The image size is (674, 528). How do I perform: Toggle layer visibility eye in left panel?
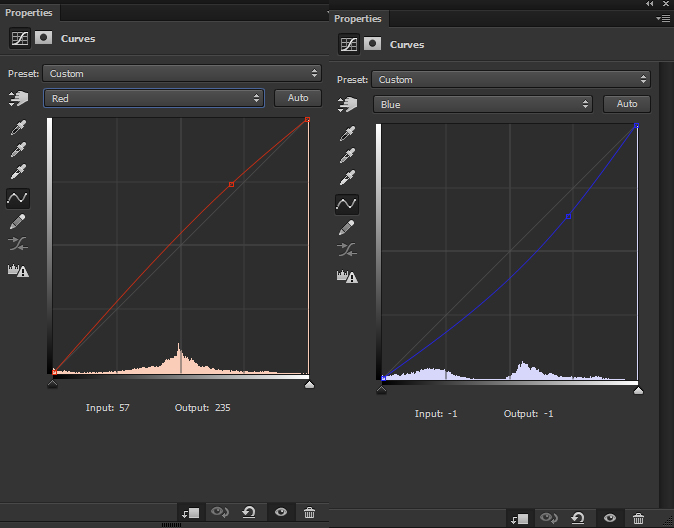click(281, 512)
